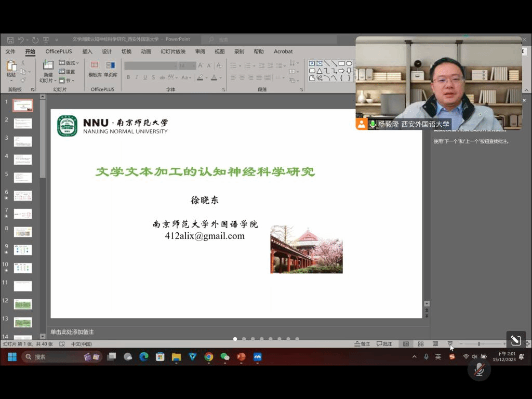Open the 单页库 single page library
This screenshot has width=532, height=399.
(x=111, y=69)
